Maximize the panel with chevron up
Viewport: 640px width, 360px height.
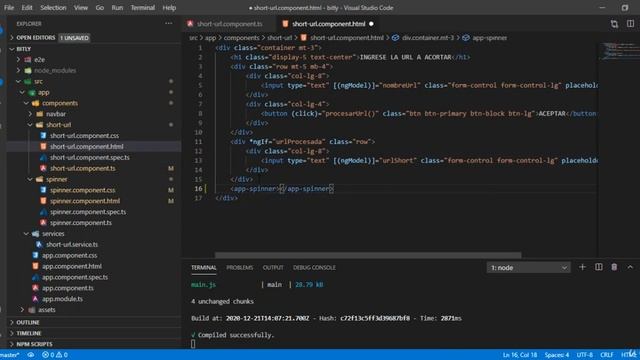[630, 267]
